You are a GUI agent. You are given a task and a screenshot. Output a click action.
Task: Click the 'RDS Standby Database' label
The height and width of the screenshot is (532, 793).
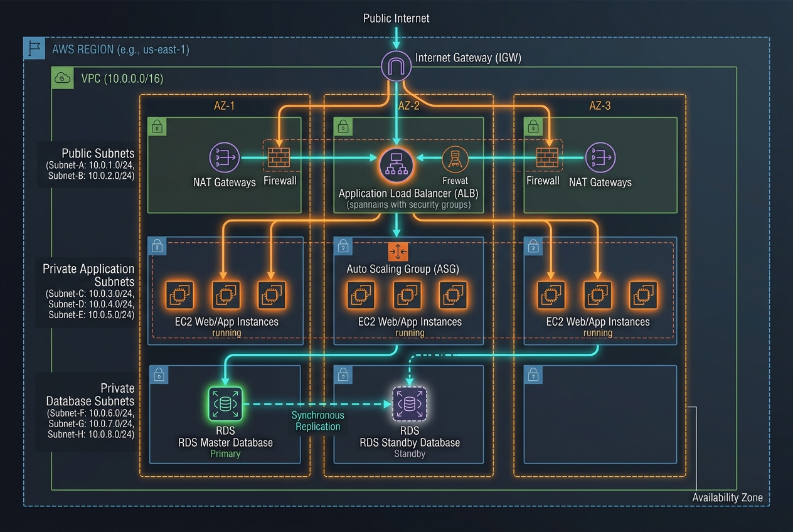410,443
